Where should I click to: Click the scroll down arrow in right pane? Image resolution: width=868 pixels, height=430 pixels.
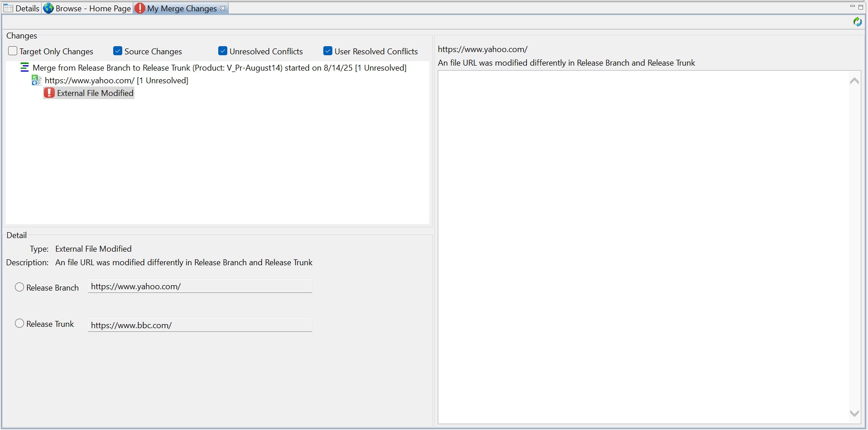[854, 413]
